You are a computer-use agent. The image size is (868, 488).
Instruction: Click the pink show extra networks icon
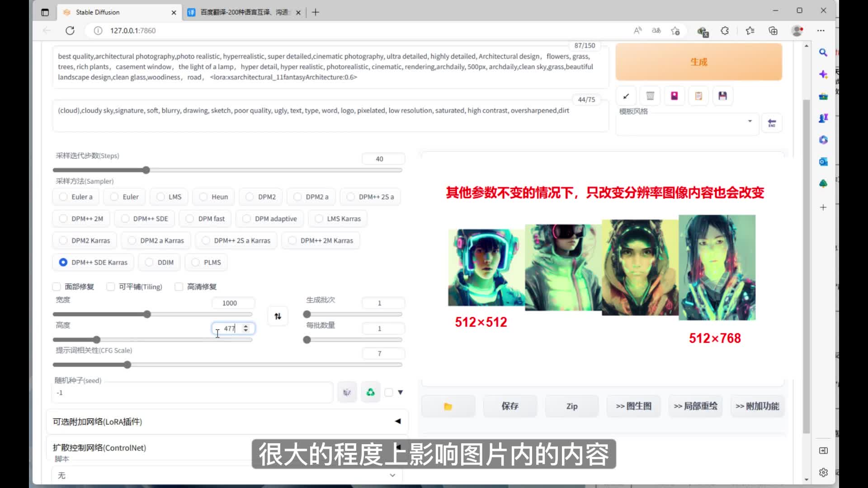pos(674,96)
